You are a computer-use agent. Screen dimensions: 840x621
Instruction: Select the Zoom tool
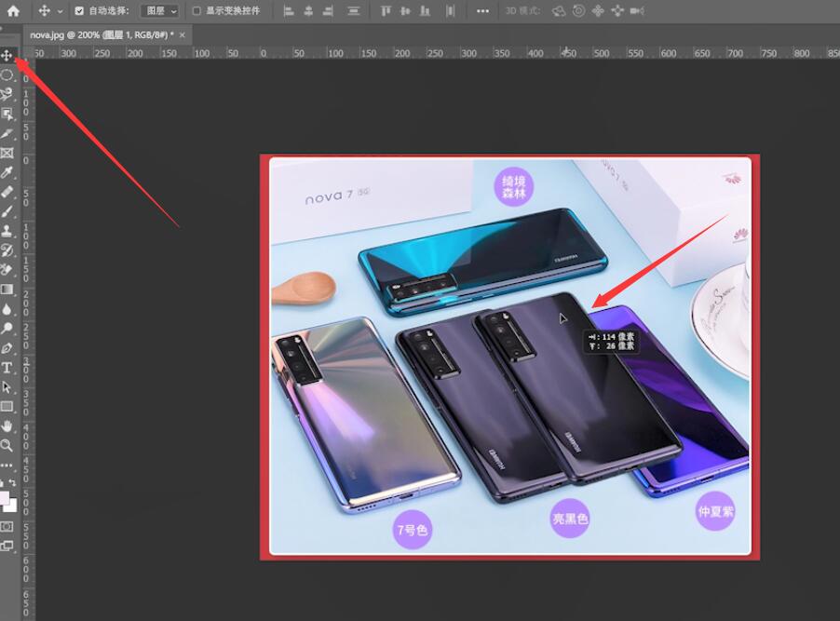coord(7,445)
